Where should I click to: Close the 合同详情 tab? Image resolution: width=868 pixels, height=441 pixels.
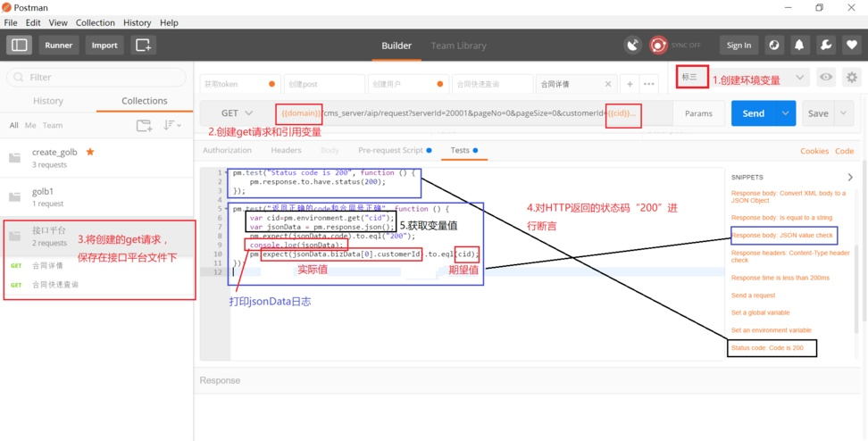coord(608,84)
